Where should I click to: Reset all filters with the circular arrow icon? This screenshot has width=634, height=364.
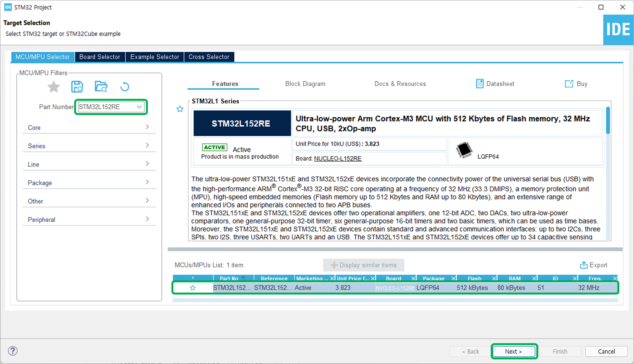(125, 86)
